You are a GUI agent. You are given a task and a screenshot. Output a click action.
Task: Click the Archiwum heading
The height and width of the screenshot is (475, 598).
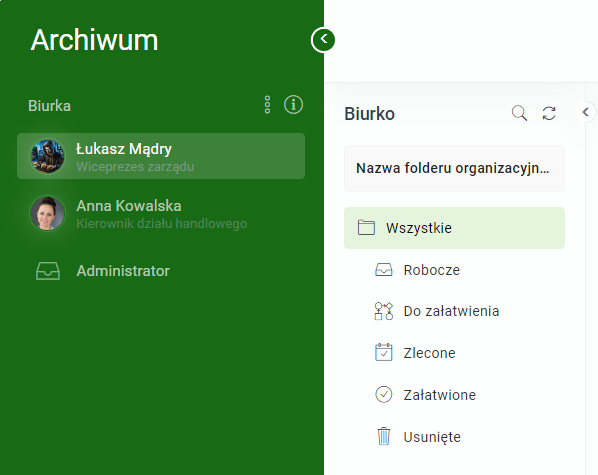point(94,40)
